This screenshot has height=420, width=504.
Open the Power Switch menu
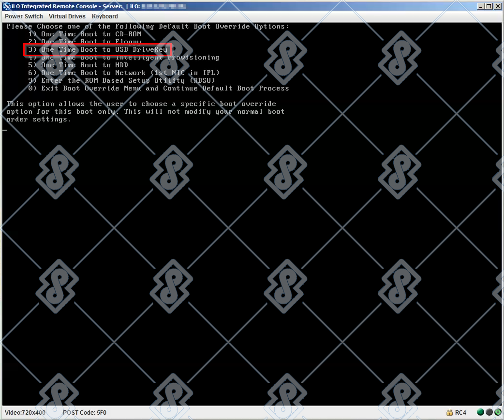pos(24,16)
